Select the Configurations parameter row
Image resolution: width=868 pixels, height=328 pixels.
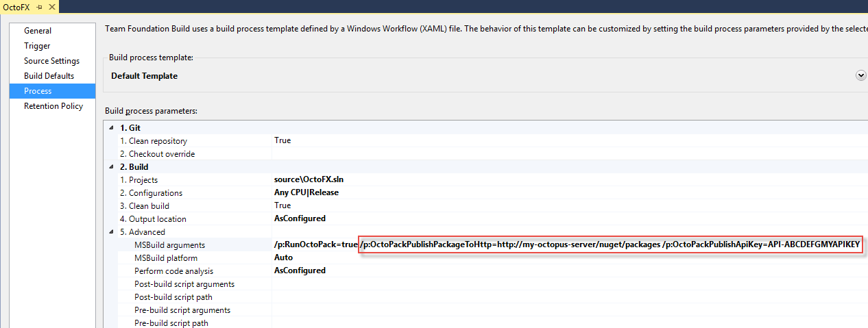click(151, 193)
